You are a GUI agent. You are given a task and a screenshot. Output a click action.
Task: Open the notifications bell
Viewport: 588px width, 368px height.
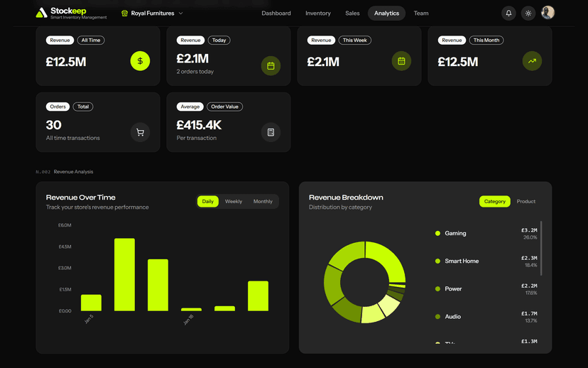click(x=508, y=13)
